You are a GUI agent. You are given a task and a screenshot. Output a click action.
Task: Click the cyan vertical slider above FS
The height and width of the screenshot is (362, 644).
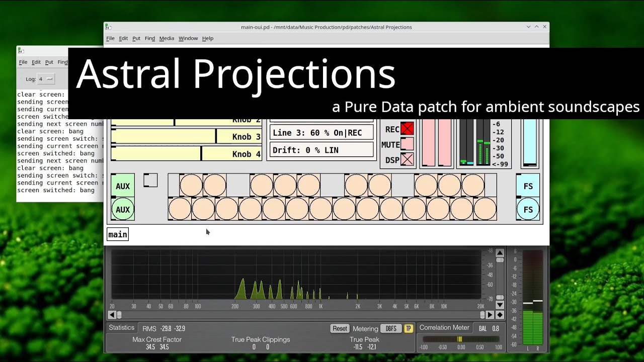tap(529, 142)
